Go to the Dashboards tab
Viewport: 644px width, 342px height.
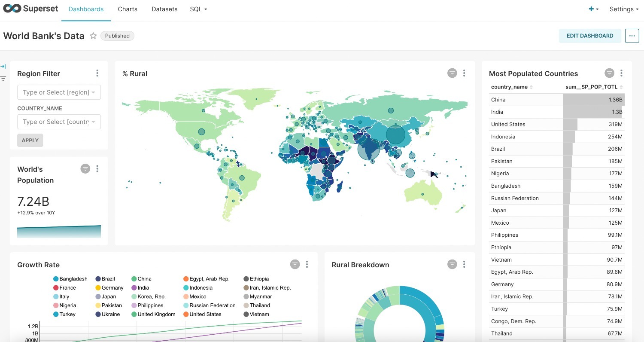click(86, 9)
